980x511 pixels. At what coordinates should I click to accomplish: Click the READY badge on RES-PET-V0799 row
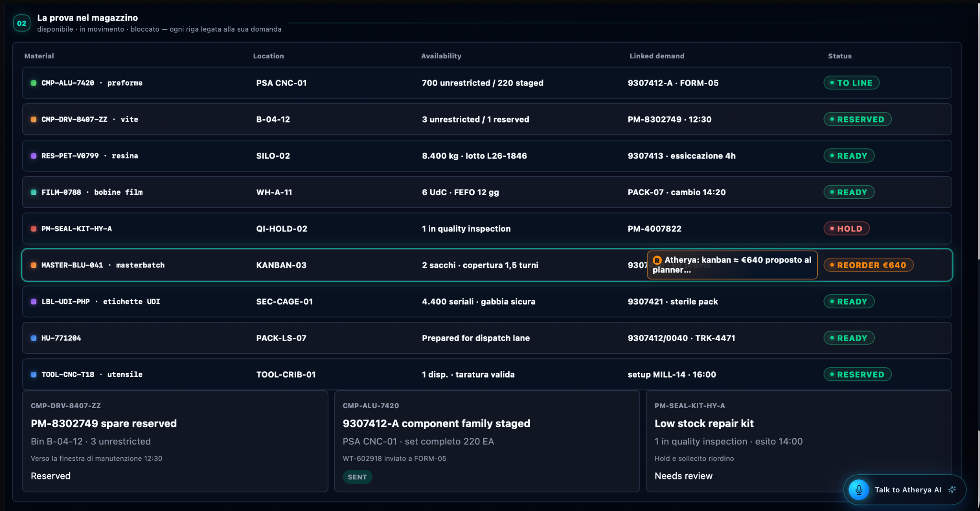(x=849, y=156)
